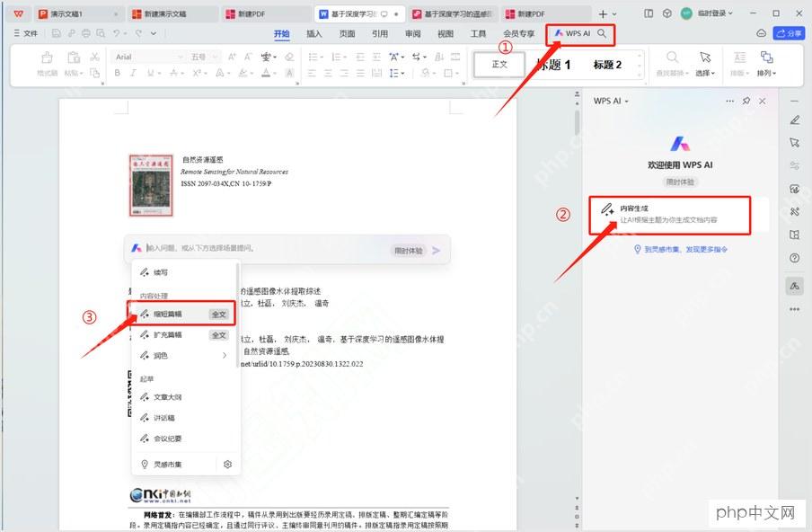Click the blue 分享 share button
This screenshot has width=812, height=532.
coord(789,33)
